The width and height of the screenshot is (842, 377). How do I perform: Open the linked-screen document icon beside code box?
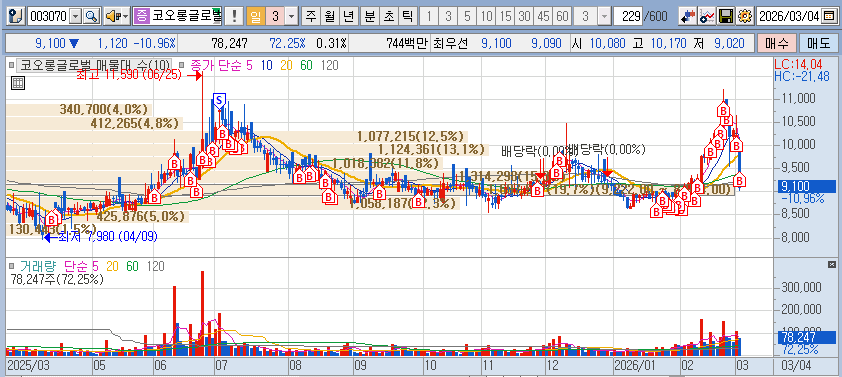click(17, 16)
